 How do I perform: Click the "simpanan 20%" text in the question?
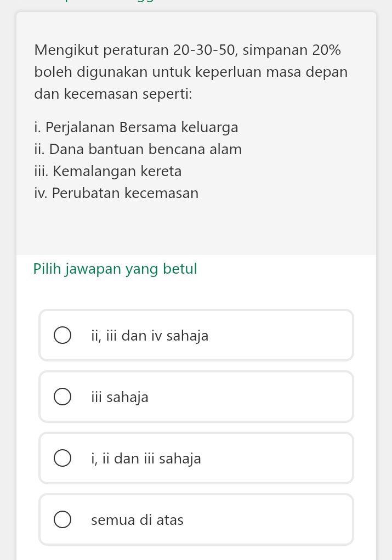(x=292, y=50)
